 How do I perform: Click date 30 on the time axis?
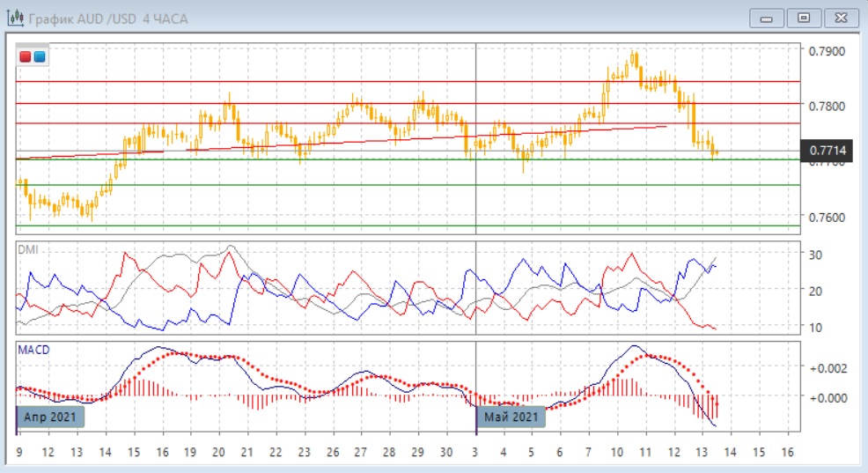(446, 452)
